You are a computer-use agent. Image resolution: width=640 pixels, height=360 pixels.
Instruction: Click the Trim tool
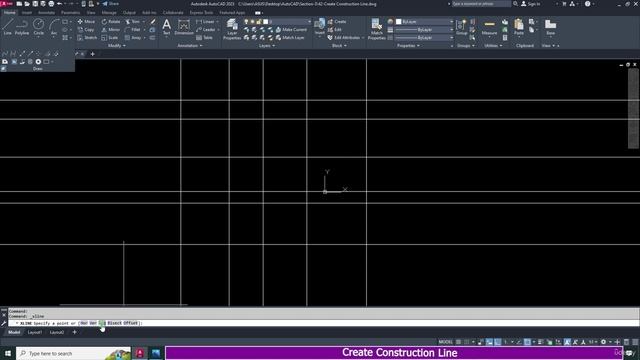pos(133,22)
